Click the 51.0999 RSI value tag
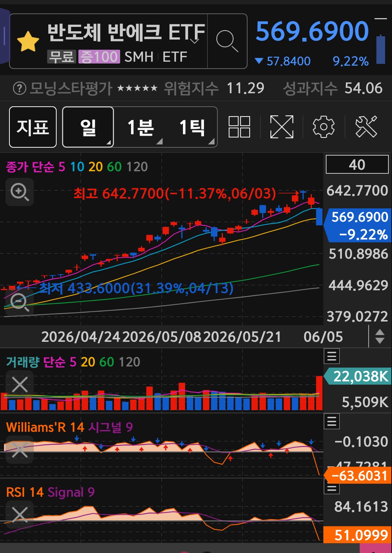The height and width of the screenshot is (553, 392). pos(358,535)
